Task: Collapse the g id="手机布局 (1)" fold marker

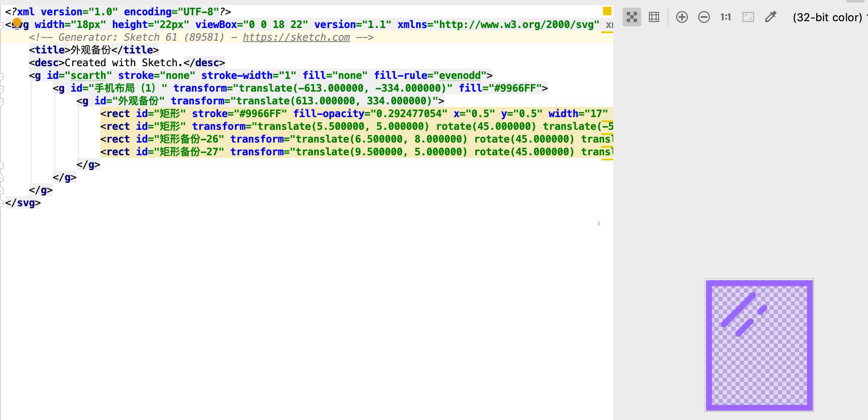Action: [2, 89]
